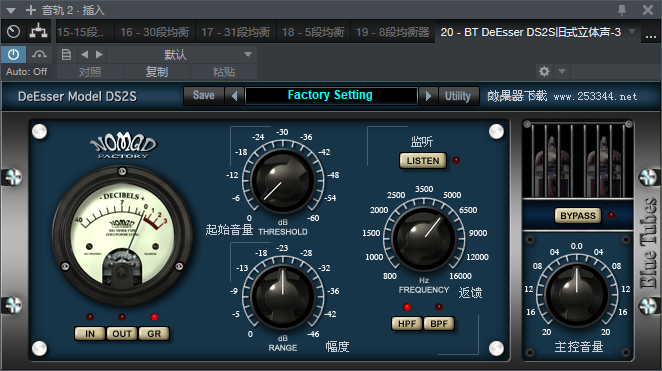
Task: Click the Save preset button
Action: tap(203, 96)
